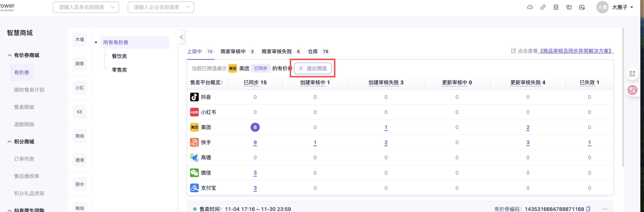Copy the voucher code with copy icon

click(x=588, y=209)
